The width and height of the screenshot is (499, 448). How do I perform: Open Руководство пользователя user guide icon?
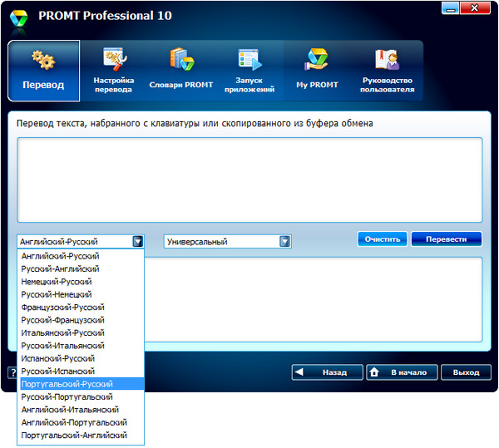tap(388, 70)
